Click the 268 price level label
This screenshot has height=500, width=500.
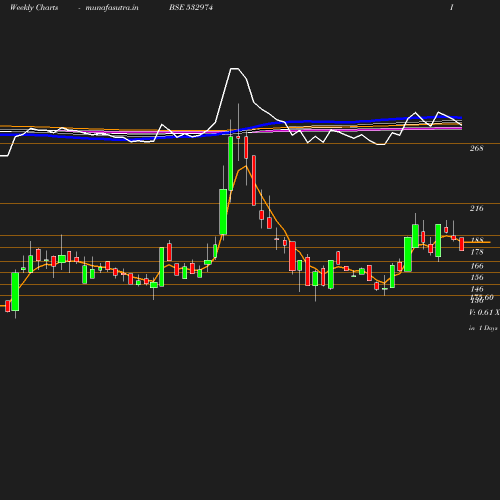tap(476, 148)
